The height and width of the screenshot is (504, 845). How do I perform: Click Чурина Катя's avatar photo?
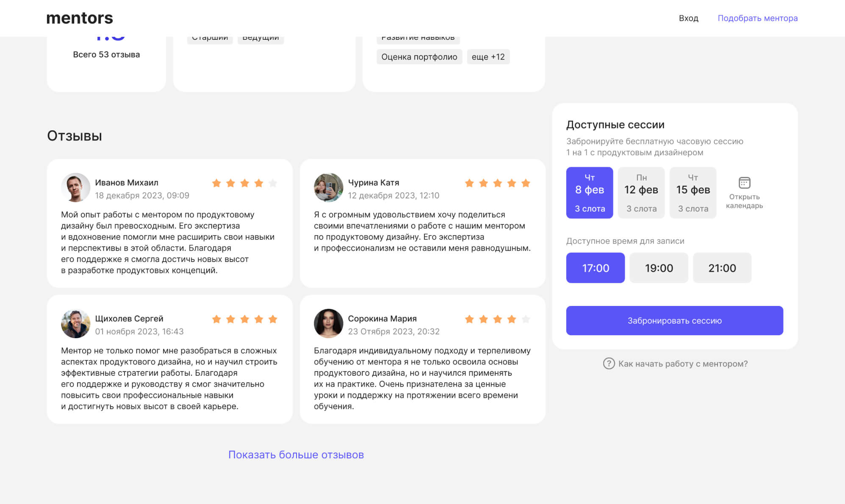[328, 187]
